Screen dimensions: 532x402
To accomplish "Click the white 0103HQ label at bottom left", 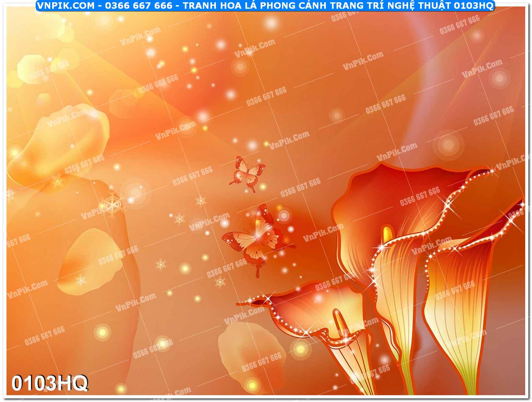I will [50, 383].
